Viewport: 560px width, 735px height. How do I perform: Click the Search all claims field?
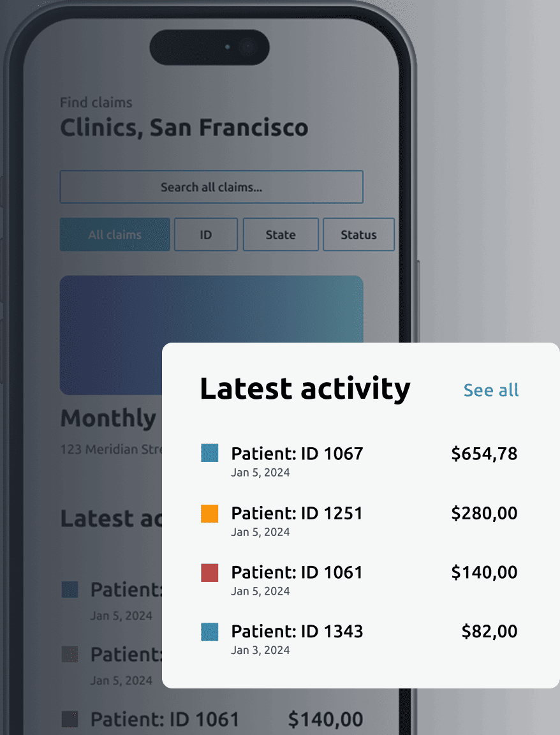coord(211,187)
